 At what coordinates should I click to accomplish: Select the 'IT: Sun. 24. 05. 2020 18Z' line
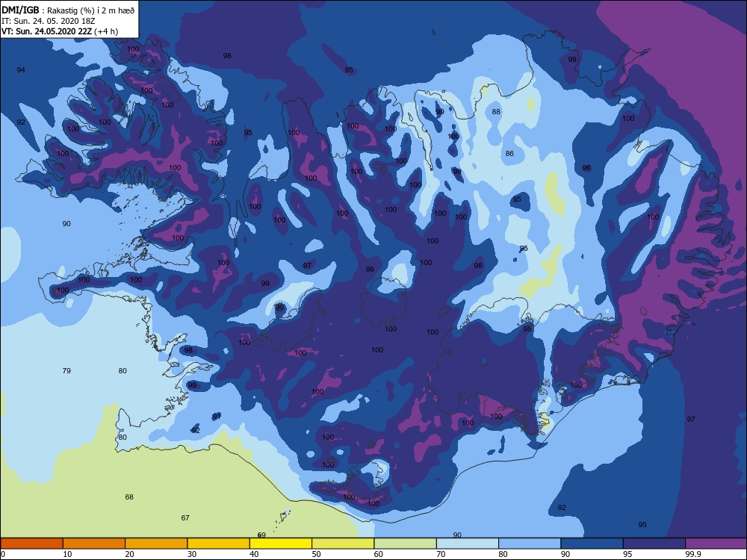coord(49,21)
